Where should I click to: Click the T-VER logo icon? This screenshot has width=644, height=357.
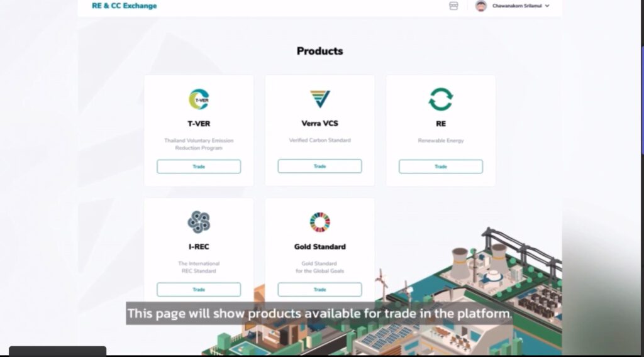(199, 99)
